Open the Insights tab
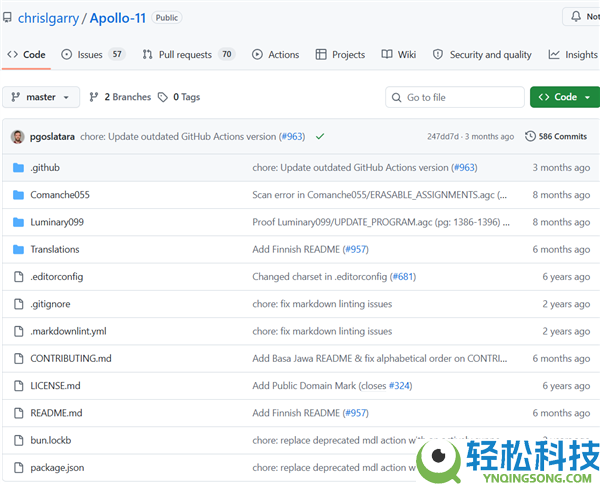 pyautogui.click(x=573, y=55)
